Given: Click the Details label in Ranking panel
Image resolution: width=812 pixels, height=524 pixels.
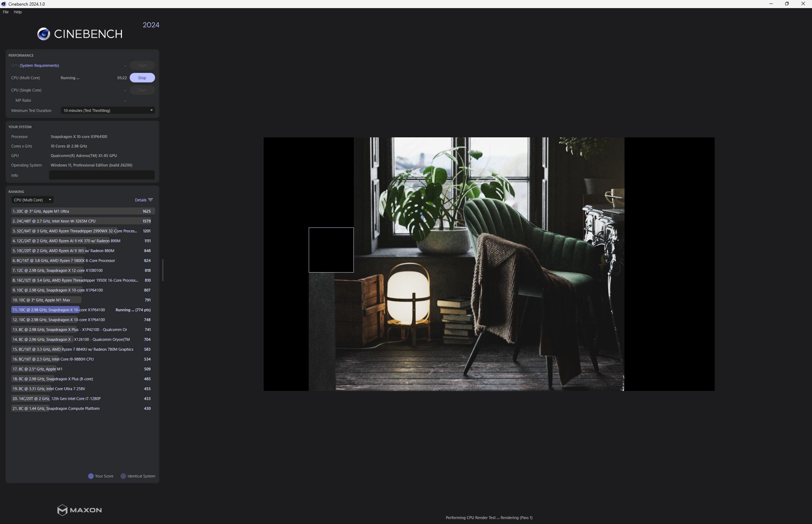Looking at the screenshot, I should click(x=140, y=200).
